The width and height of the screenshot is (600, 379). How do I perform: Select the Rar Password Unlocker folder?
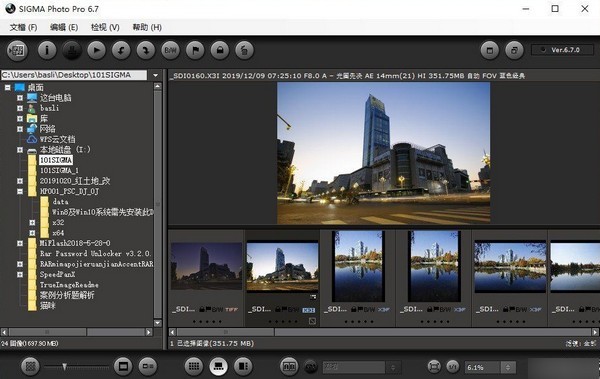click(95, 253)
